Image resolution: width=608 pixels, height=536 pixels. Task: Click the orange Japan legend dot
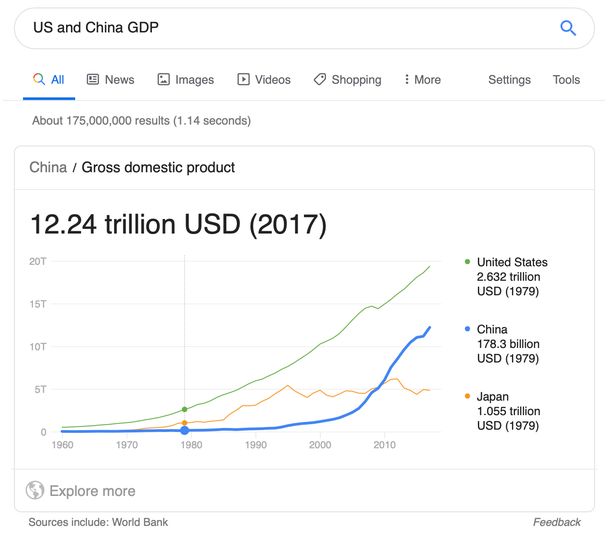click(x=468, y=397)
